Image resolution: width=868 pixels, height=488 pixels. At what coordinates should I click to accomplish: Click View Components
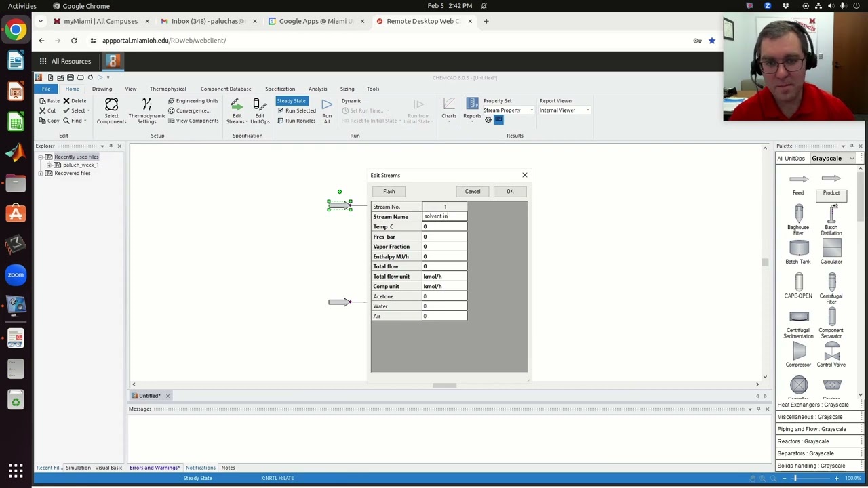tap(193, 121)
